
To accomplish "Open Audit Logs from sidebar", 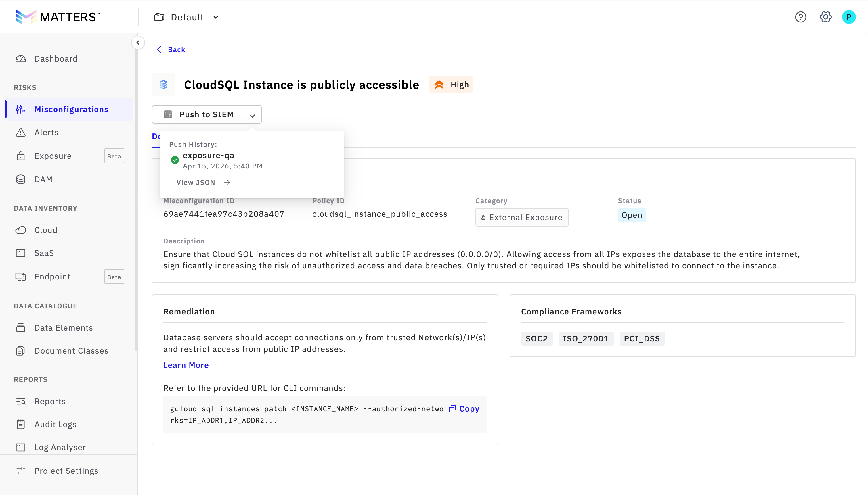I will coord(55,424).
